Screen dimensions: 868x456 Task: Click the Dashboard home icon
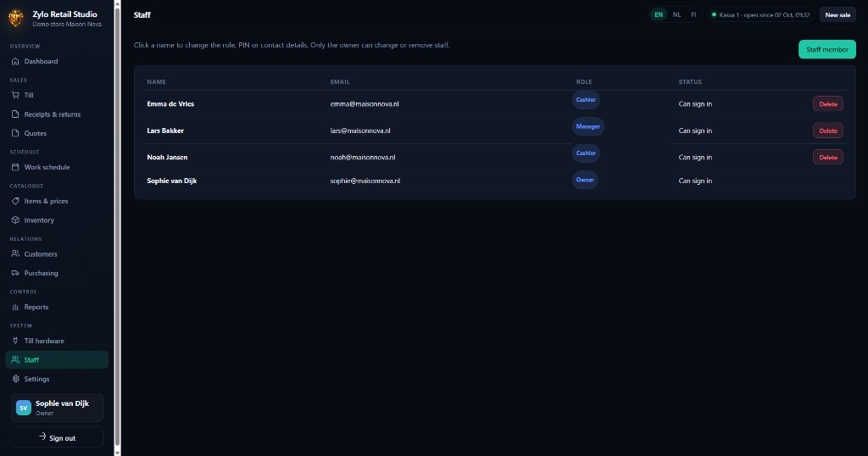[15, 61]
